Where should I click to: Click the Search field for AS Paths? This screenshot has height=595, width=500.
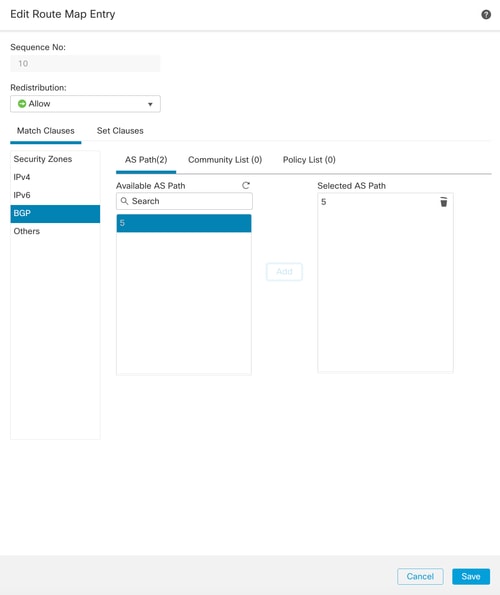click(184, 201)
